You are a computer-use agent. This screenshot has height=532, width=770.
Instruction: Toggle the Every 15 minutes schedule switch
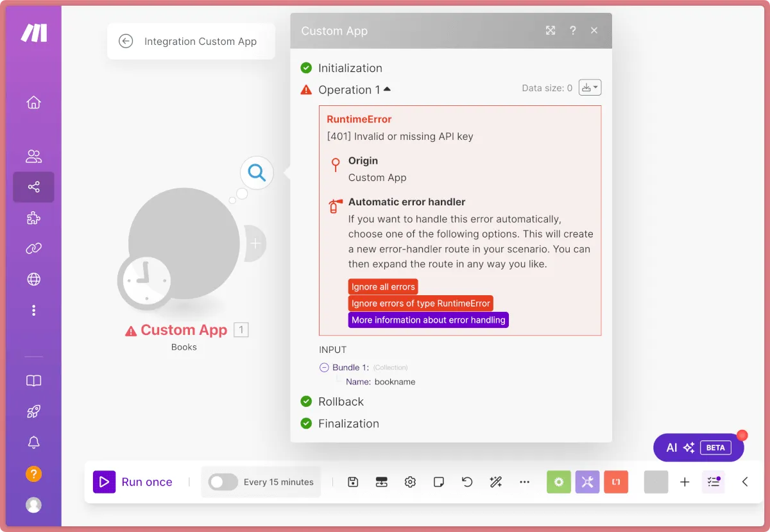click(x=223, y=482)
